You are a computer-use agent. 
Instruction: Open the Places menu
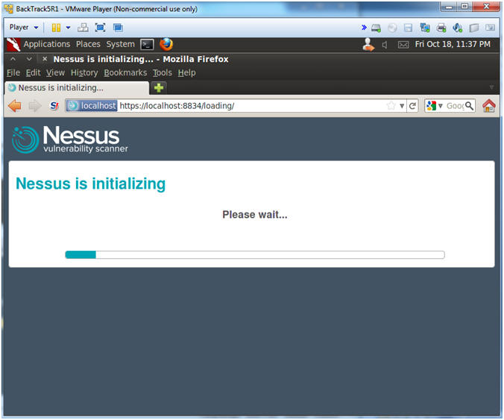pos(88,44)
